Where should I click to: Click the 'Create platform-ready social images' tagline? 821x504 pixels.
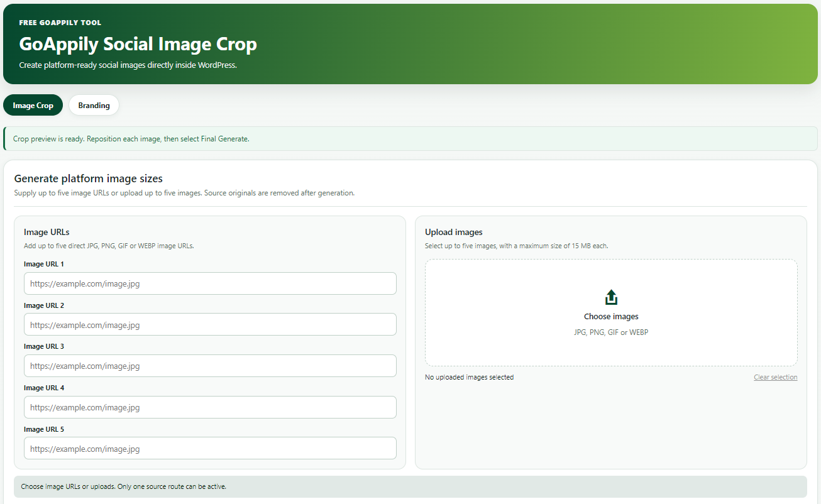(x=128, y=65)
